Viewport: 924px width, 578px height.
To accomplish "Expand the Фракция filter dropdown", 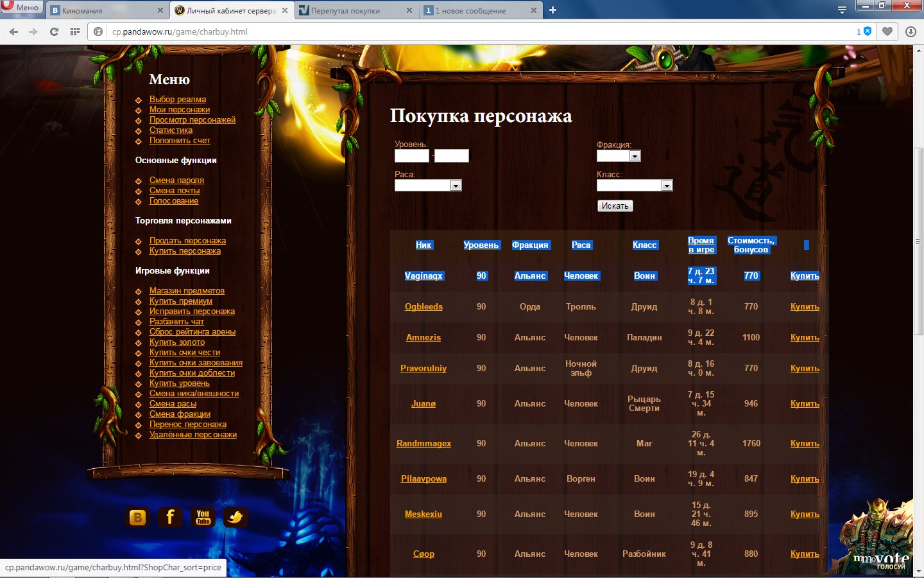I will (x=619, y=156).
